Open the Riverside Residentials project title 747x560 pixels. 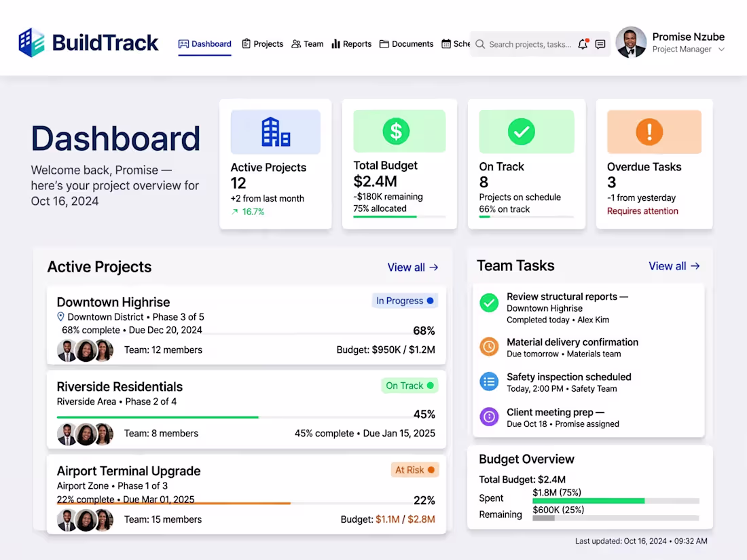tap(120, 387)
